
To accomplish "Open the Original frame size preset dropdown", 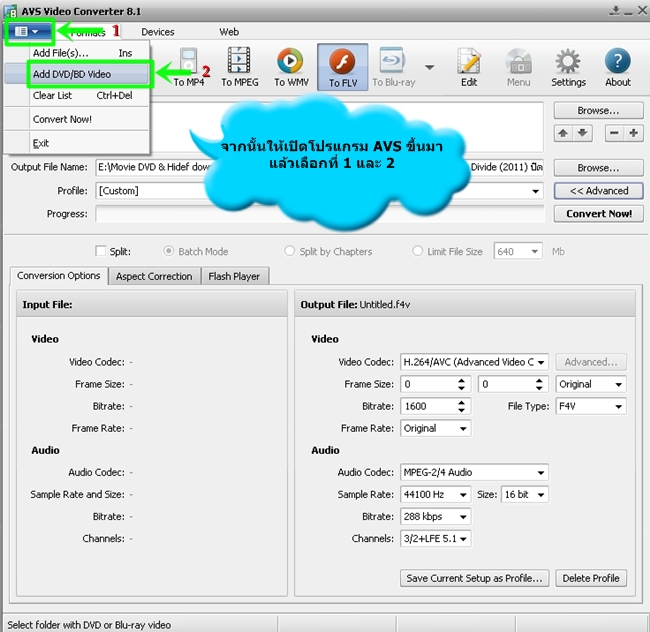I will pyautogui.click(x=591, y=384).
